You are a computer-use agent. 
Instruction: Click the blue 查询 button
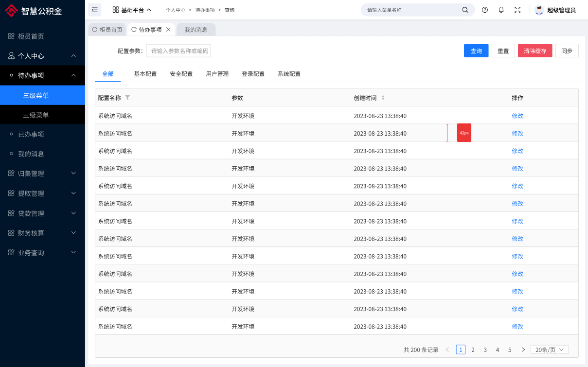click(x=476, y=51)
